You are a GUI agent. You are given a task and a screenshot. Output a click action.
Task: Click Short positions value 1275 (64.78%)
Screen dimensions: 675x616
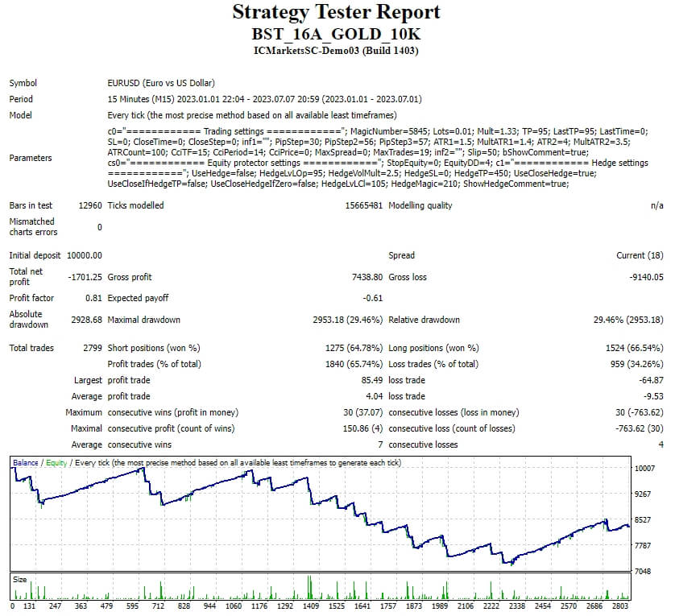coord(354,348)
